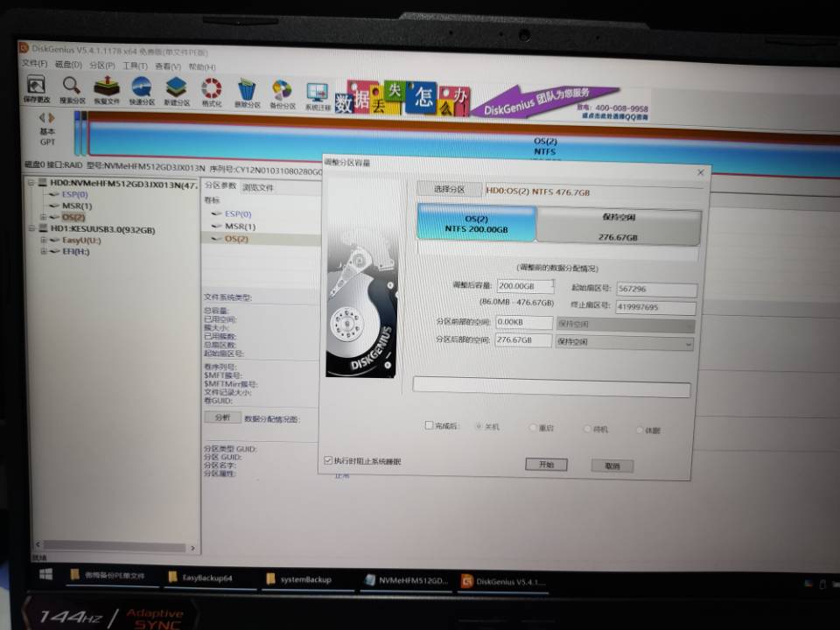Switch to the 浏览文件 tab
This screenshot has height=630, width=840.
tap(257, 187)
